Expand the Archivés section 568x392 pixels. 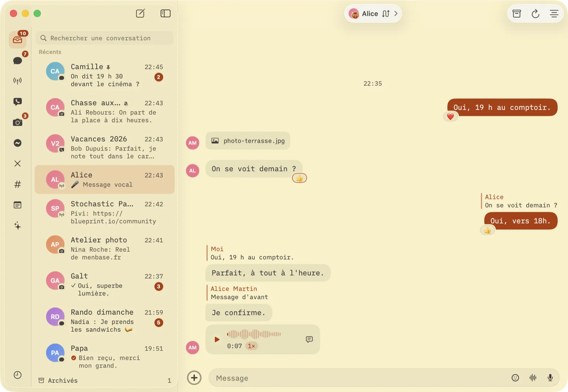click(x=105, y=380)
